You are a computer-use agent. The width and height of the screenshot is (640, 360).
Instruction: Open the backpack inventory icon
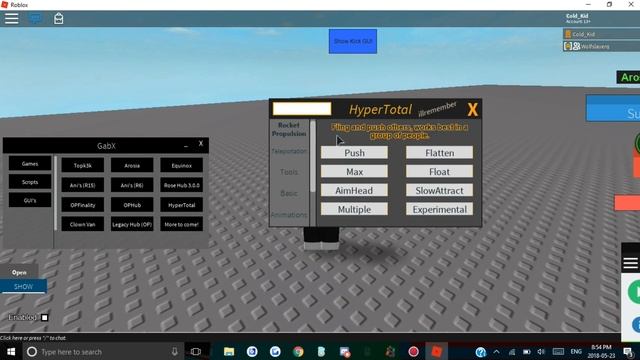pyautogui.click(x=58, y=18)
